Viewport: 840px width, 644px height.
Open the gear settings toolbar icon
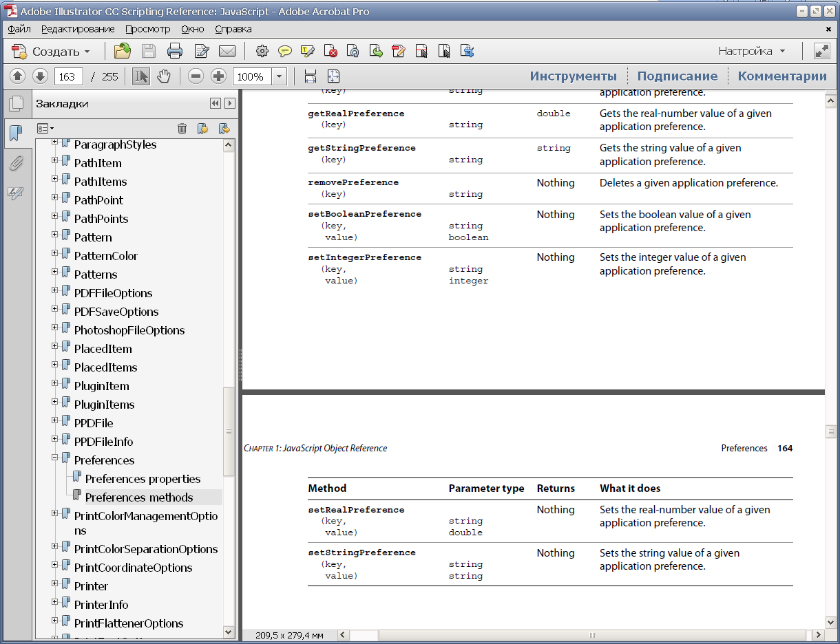[262, 51]
